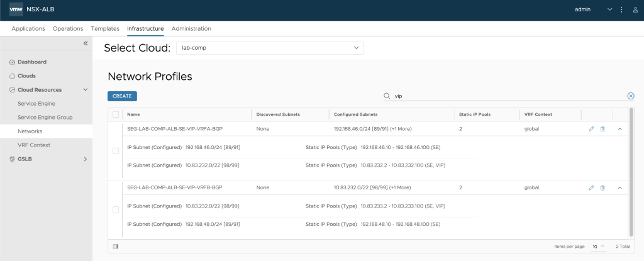Click 192.168.46.0/24 [89/91] (+1 More) cell

372,129
